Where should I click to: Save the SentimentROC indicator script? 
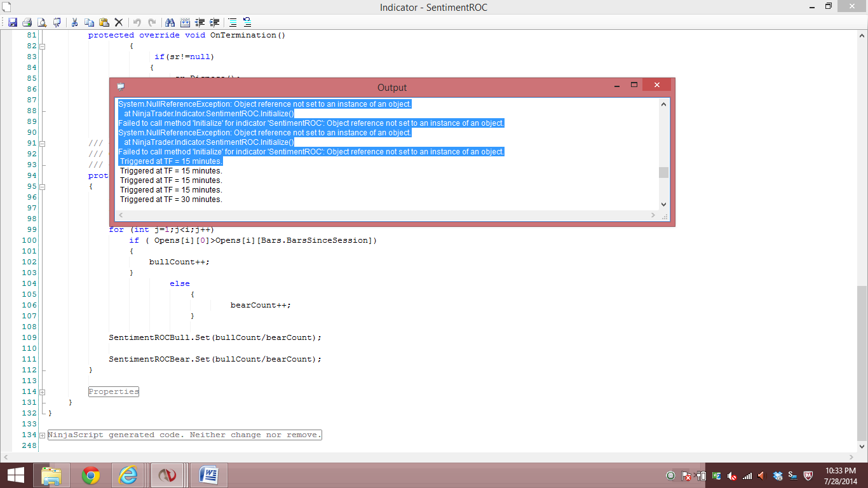(13, 22)
